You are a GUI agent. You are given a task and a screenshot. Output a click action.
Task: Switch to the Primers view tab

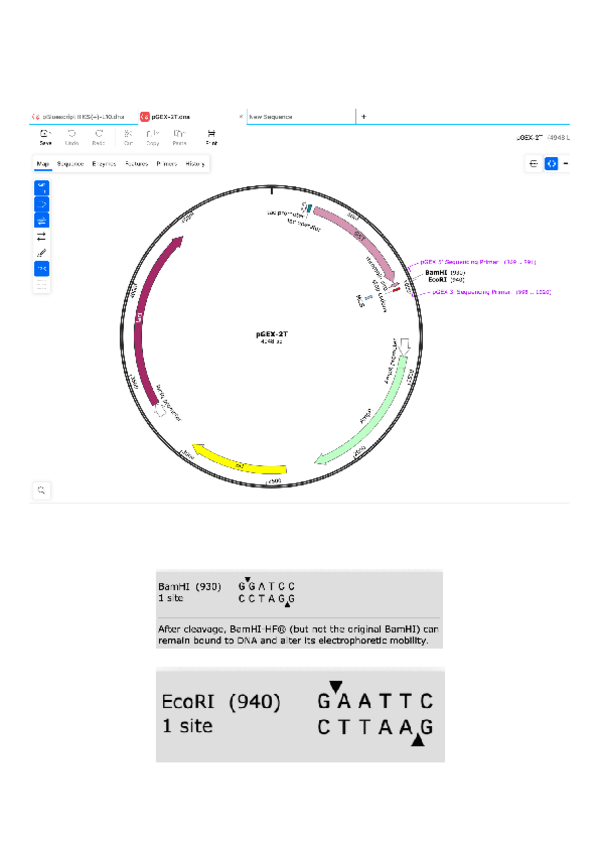167,164
